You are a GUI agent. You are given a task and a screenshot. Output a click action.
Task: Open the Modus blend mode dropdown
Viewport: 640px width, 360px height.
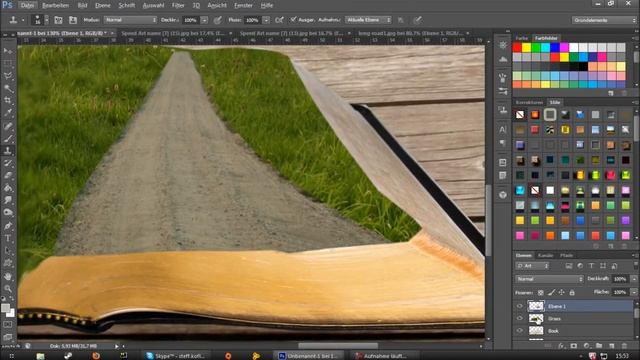pos(130,20)
